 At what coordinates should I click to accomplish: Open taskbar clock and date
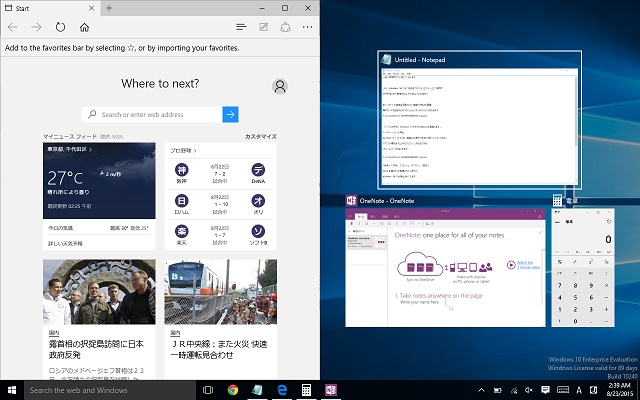point(620,390)
